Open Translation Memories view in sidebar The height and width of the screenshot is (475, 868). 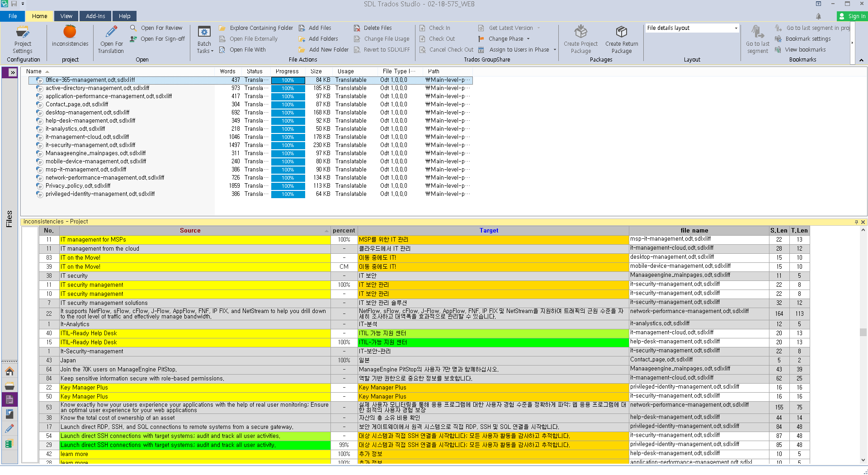coord(9,444)
